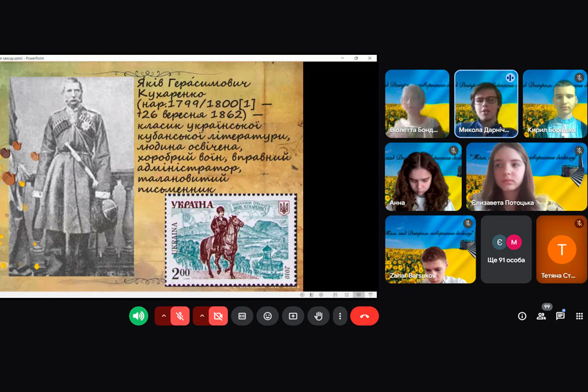Go to previous slide in PowerPoint status bar
The width and height of the screenshot is (588, 392).
coord(302,295)
